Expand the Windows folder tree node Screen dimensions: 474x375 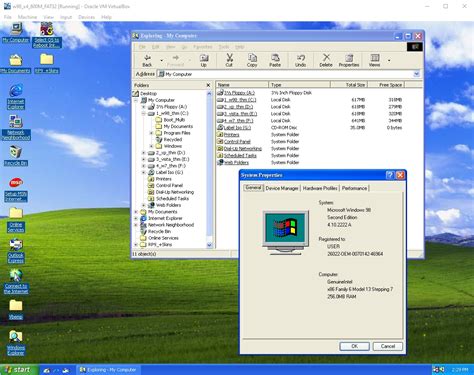click(x=151, y=146)
